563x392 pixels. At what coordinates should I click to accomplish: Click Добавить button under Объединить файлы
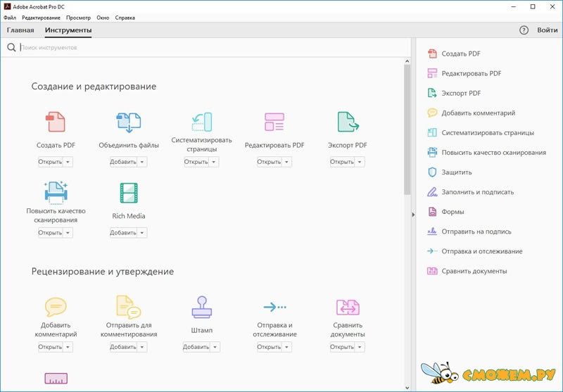point(124,162)
